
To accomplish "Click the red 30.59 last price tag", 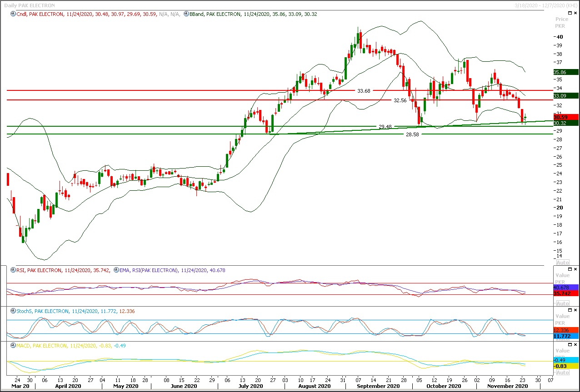I will [565, 117].
